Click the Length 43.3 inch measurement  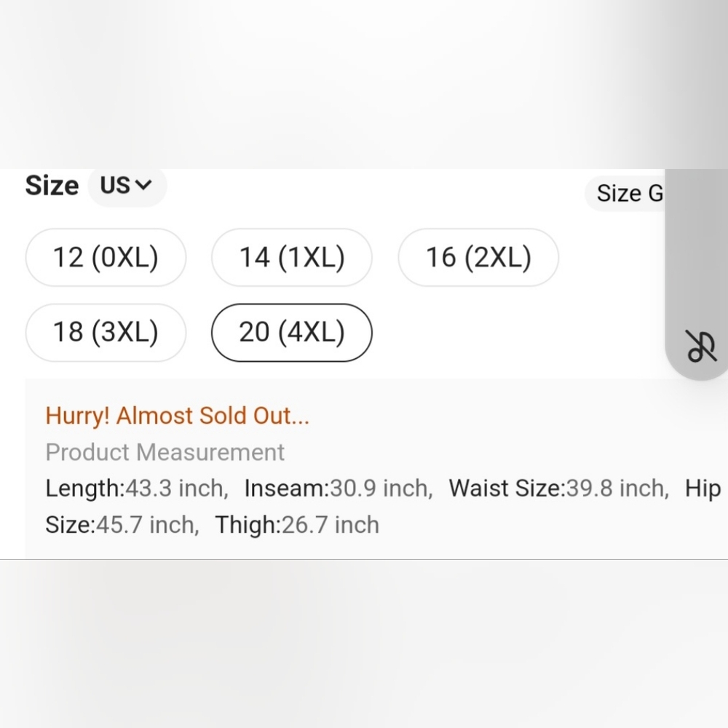137,488
